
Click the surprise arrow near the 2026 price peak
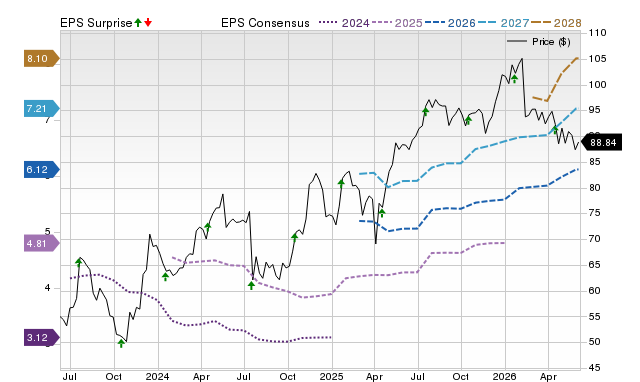pos(515,78)
